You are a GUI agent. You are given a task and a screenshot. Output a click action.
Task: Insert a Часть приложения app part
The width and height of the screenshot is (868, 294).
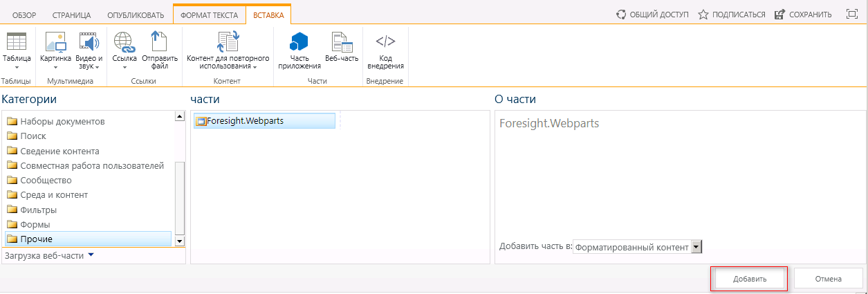[299, 42]
